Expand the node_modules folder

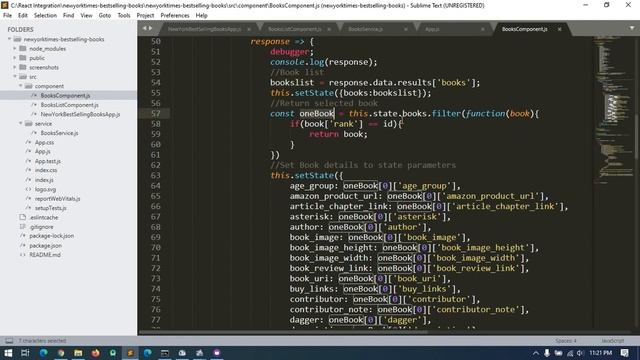click(x=15, y=49)
